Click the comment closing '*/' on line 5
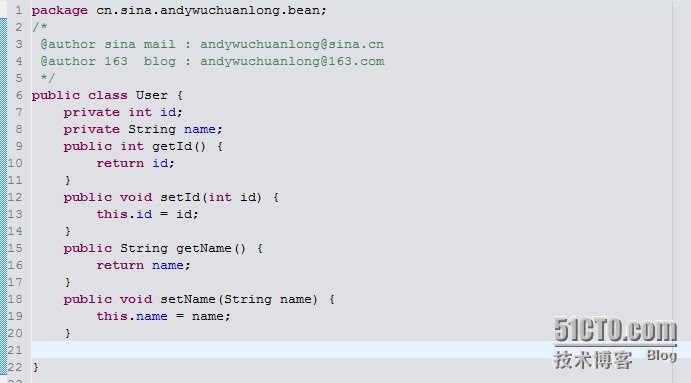 coord(48,78)
